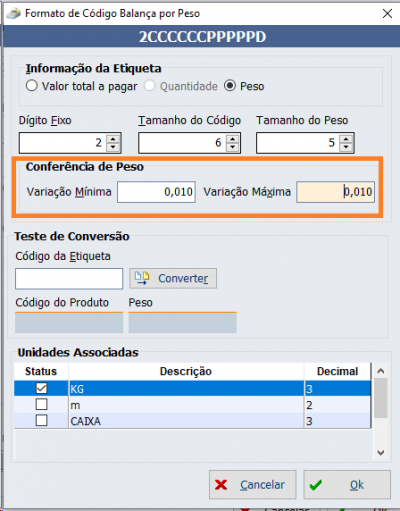The width and height of the screenshot is (400, 511).
Task: Decrease Dígito Fixo with down arrow
Action: (113, 147)
